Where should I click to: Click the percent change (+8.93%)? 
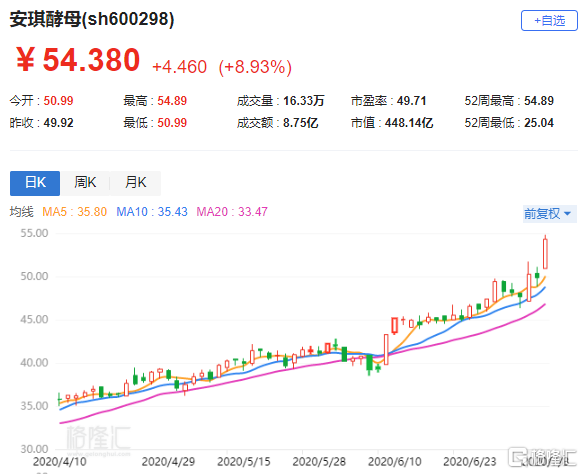[255, 67]
